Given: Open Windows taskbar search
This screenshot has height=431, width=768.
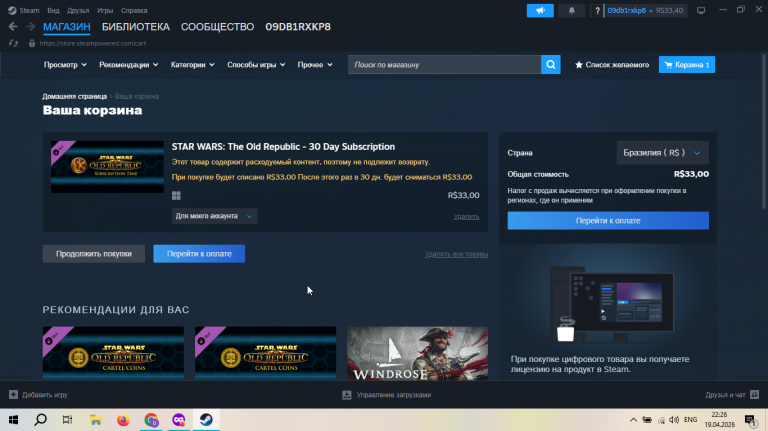Looking at the screenshot, I should (41, 420).
